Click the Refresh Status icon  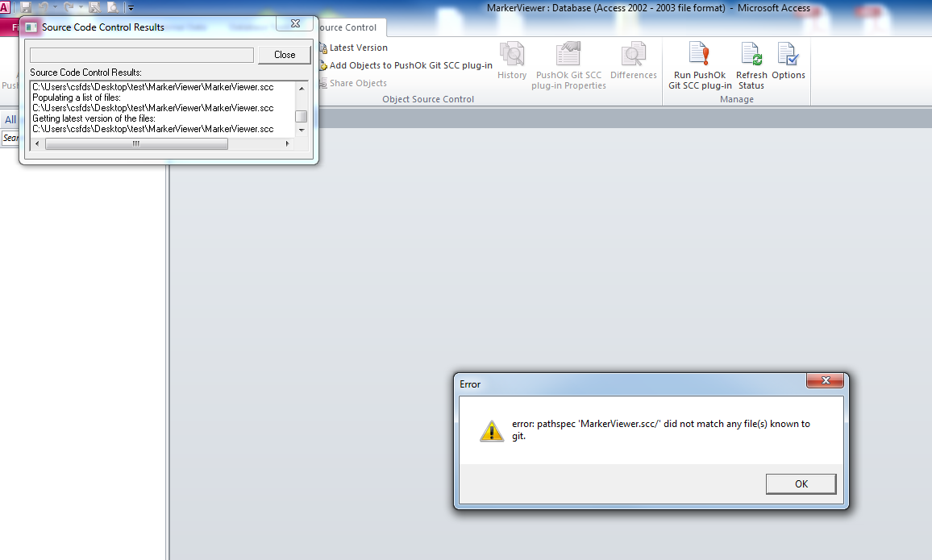coord(751,66)
